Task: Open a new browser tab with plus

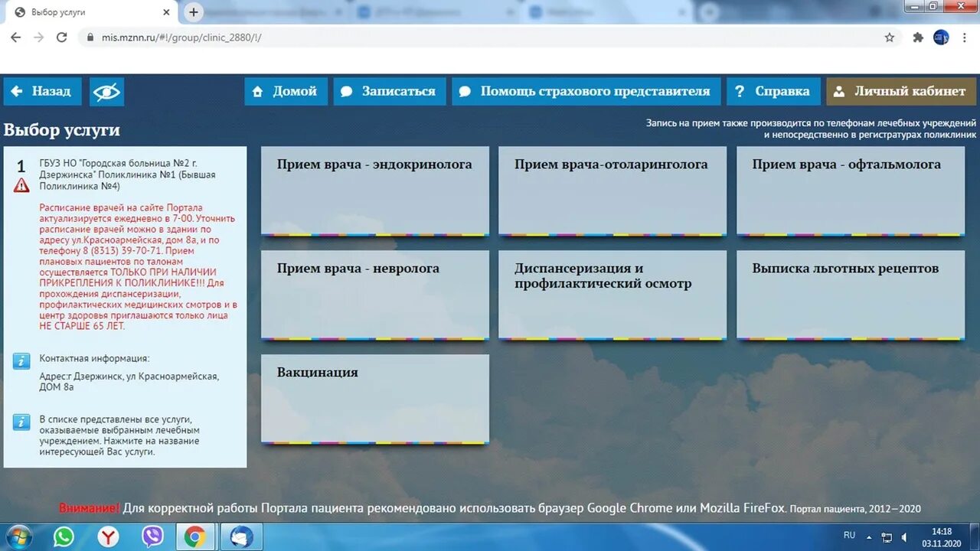Action: click(193, 12)
